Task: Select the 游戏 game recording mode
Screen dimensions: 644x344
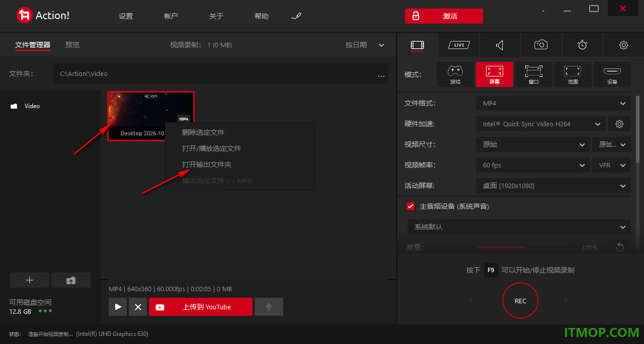Action: click(455, 74)
